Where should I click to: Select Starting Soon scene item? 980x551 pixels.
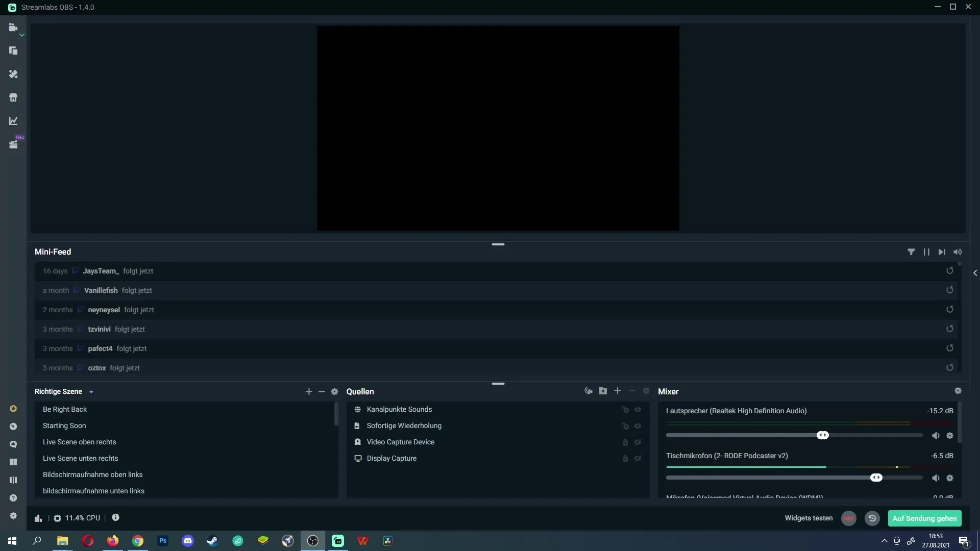click(64, 425)
